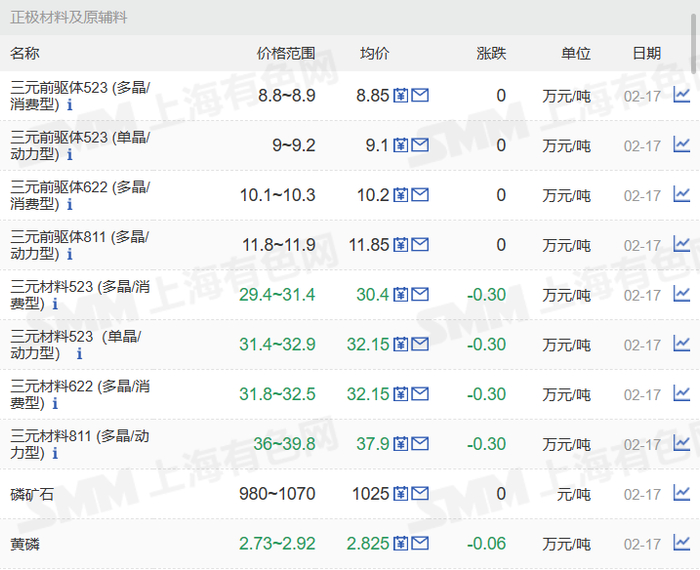The height and width of the screenshot is (570, 700).
Task: Open price calendar icon for 三元材料523 单晶/动力型 row
Action: click(x=400, y=344)
